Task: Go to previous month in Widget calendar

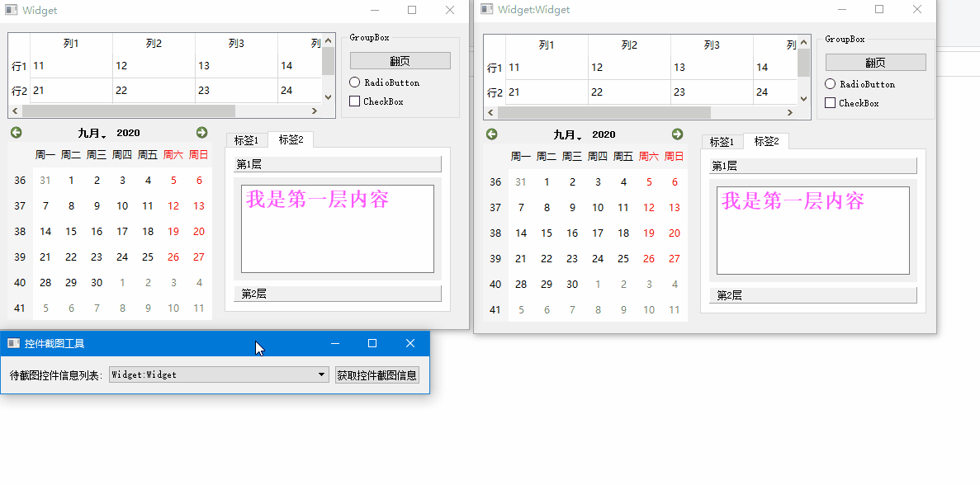Action: (17, 132)
